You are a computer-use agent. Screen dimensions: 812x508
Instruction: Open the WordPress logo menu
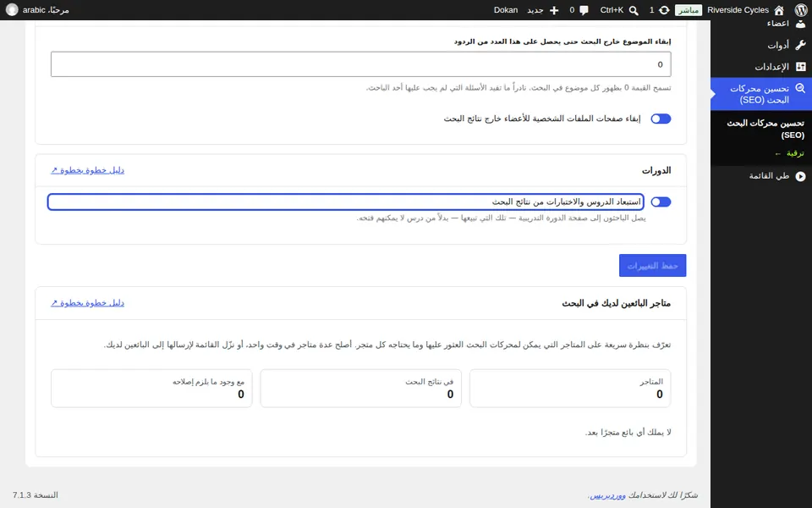(801, 10)
